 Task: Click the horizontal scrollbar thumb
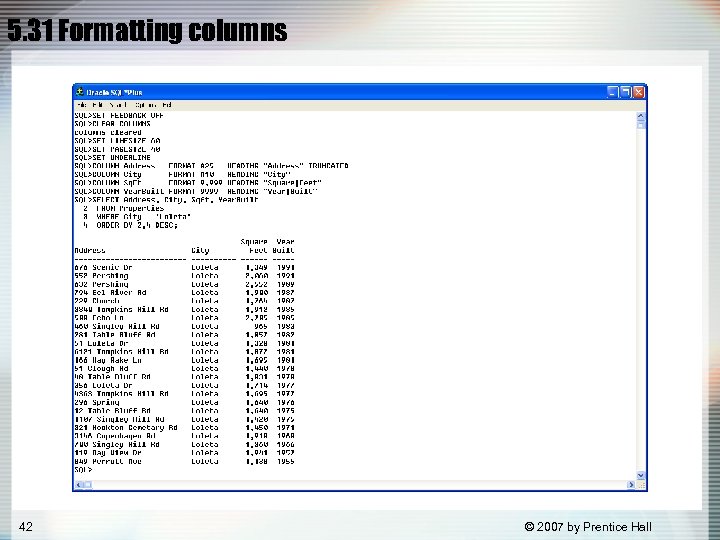pyautogui.click(x=88, y=485)
